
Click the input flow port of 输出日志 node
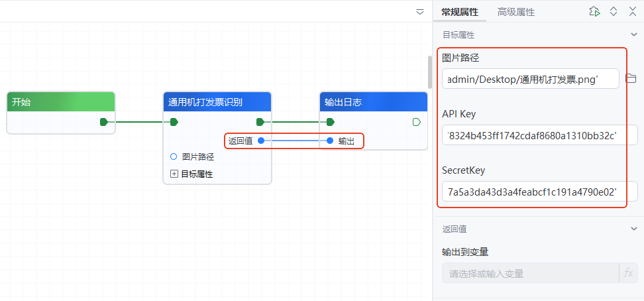[x=330, y=121]
